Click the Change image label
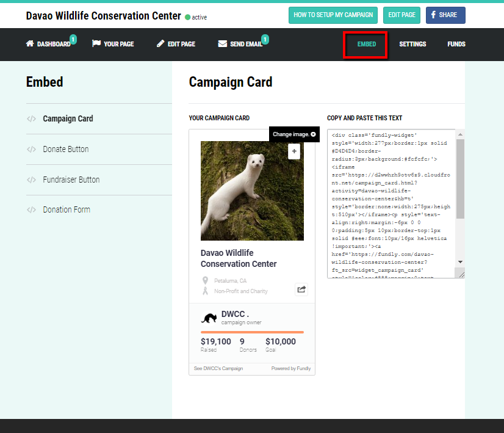Image resolution: width=504 pixels, height=433 pixels. [x=291, y=134]
